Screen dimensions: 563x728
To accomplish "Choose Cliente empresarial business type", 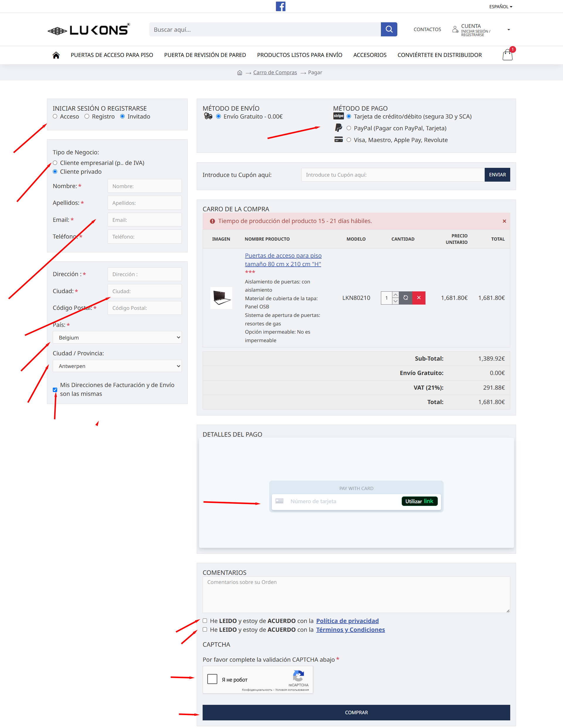I will coord(55,163).
